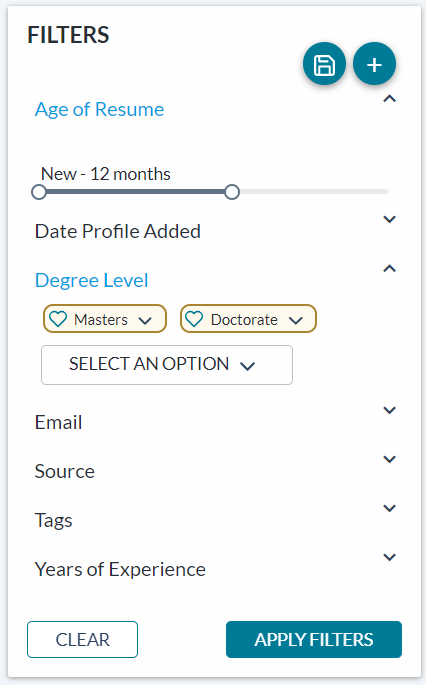Add a new filter with plus icon
The height and width of the screenshot is (685, 426).
[x=374, y=64]
